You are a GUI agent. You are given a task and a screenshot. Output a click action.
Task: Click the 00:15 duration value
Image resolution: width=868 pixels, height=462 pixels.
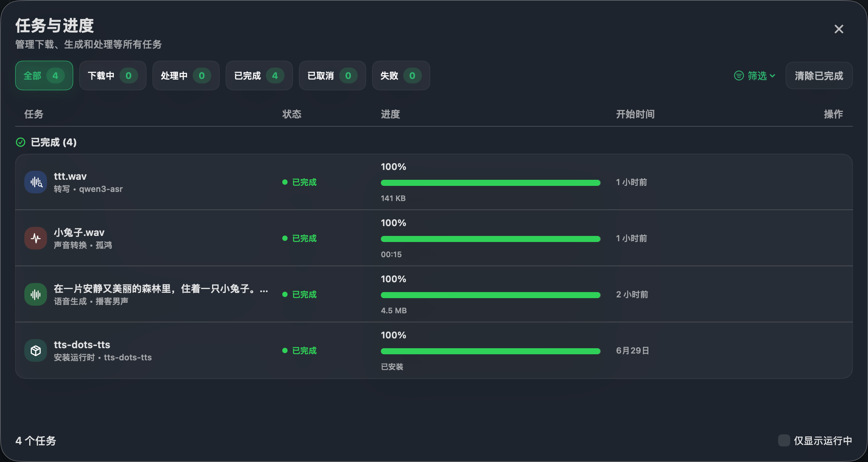tap(391, 255)
